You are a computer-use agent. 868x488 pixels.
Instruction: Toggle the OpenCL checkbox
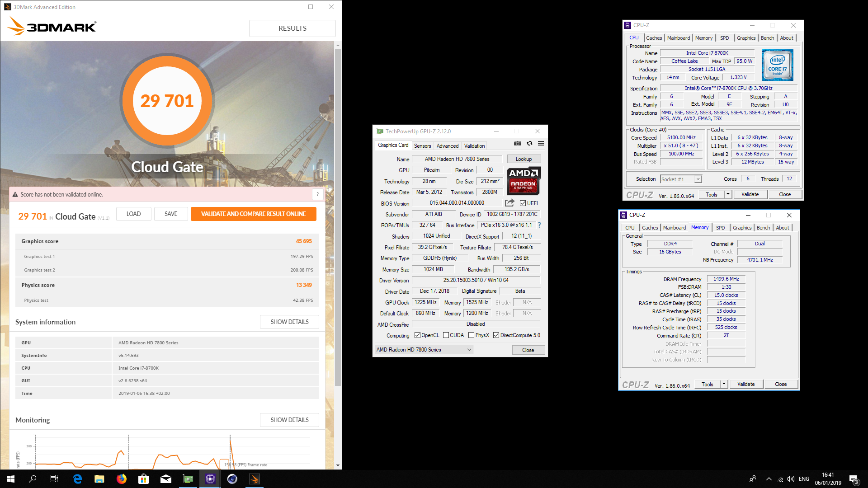click(x=417, y=335)
